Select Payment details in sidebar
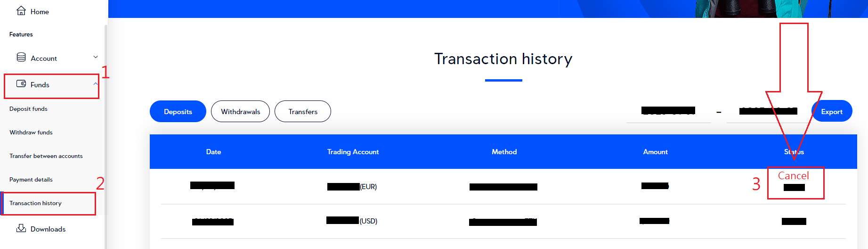The height and width of the screenshot is (249, 868). tap(31, 180)
